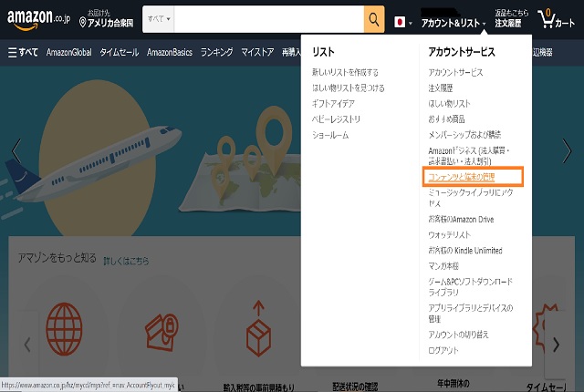Click 注文履歴 in the account flyout
Viewport: 584px width, 392px height.
pyautogui.click(x=441, y=88)
